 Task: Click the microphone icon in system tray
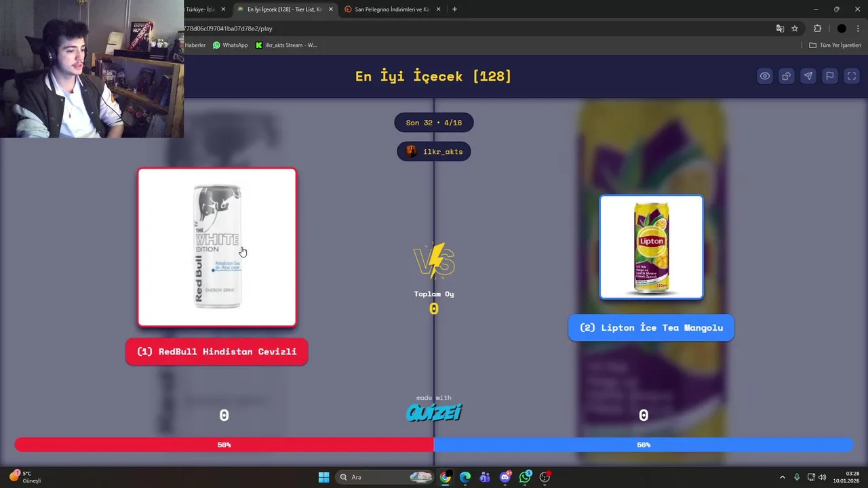coord(797,477)
